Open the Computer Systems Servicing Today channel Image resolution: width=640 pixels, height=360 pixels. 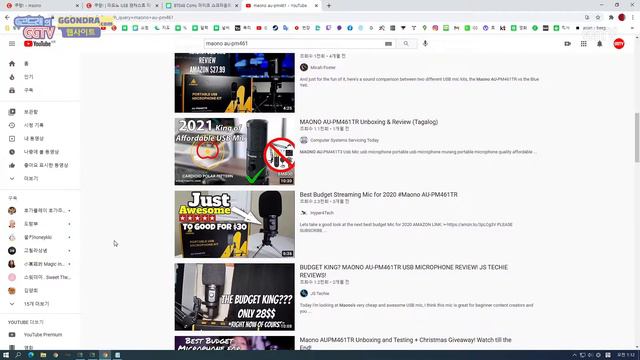point(344,140)
